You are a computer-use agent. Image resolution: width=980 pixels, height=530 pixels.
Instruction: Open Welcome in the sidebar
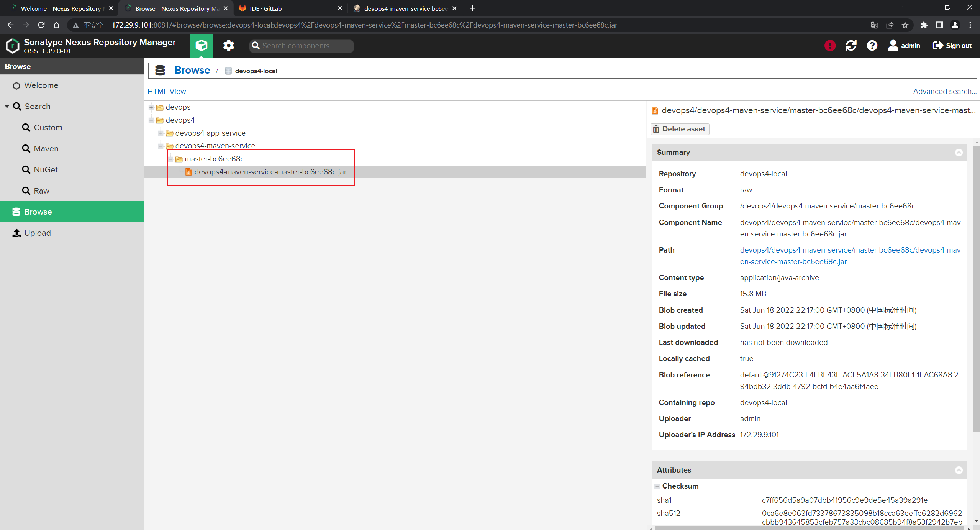(41, 85)
